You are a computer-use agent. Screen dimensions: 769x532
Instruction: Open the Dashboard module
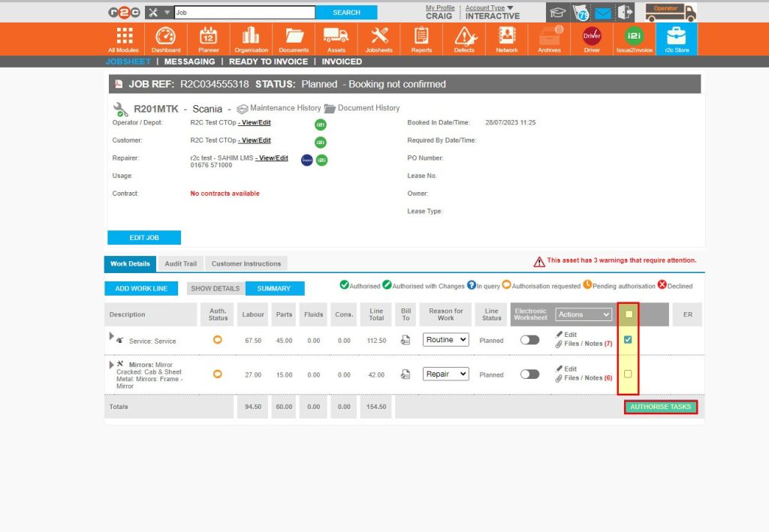pos(166,39)
